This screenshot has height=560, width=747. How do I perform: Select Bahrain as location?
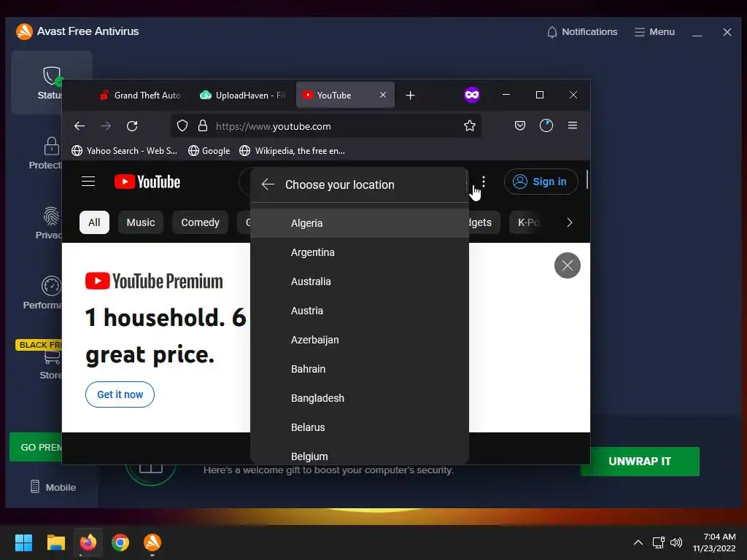pos(360,369)
